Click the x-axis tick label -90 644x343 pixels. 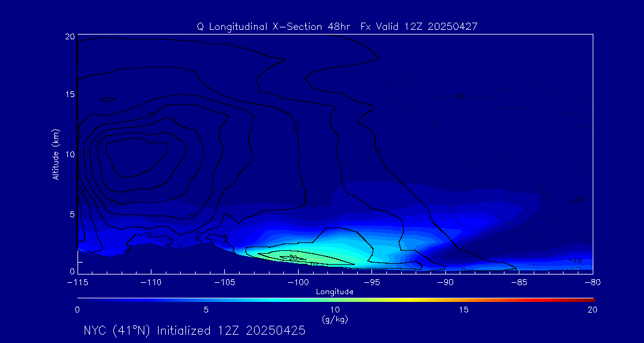coord(445,283)
